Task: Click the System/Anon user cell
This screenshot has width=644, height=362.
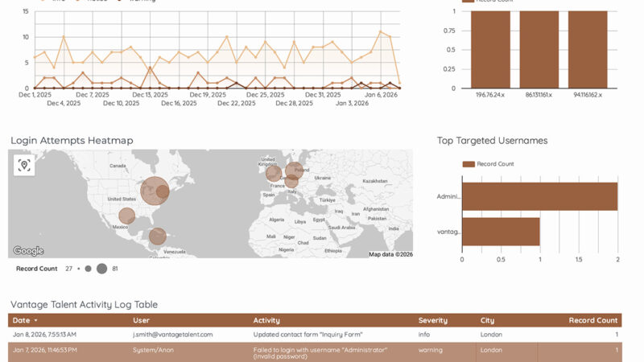Action: click(x=153, y=350)
